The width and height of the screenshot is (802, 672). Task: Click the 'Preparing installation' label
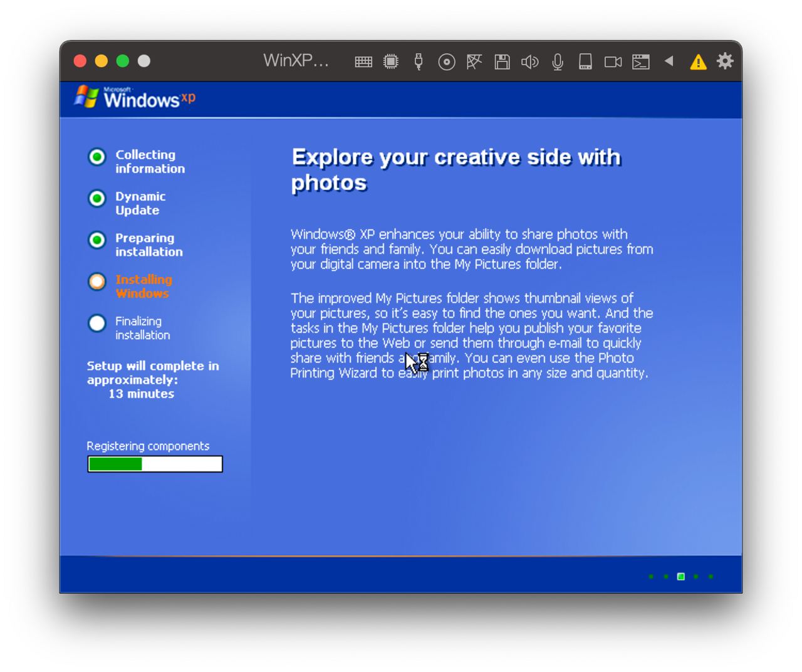pos(149,244)
